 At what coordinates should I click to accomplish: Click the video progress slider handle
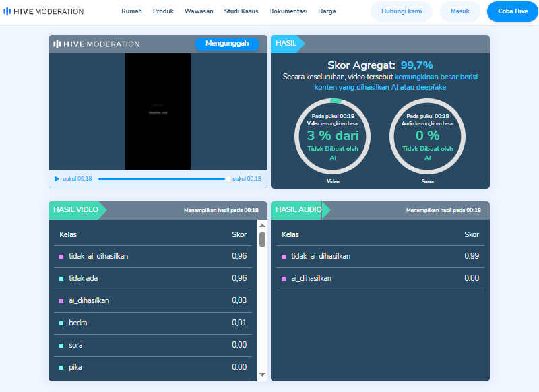(228, 179)
